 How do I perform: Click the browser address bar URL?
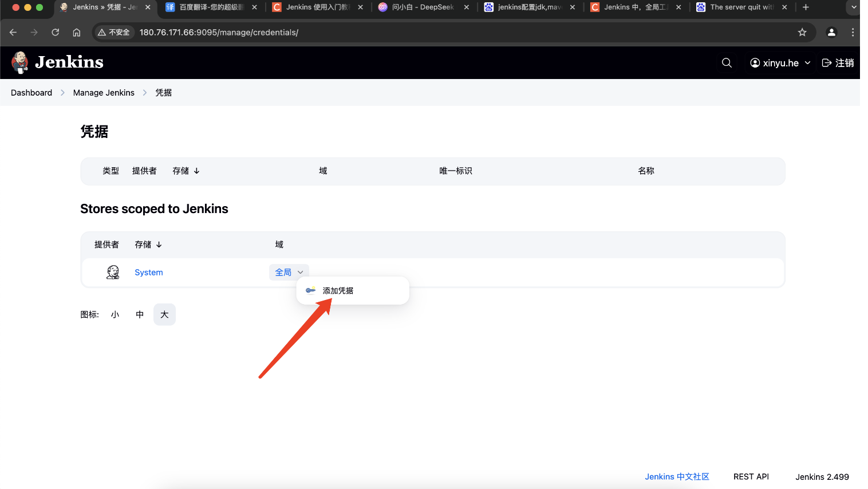click(219, 32)
